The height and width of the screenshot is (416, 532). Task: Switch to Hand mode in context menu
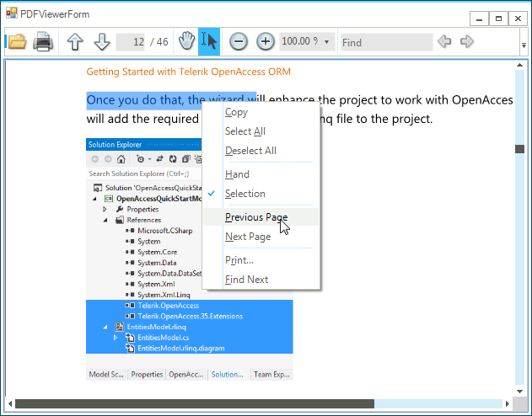[x=261, y=174]
